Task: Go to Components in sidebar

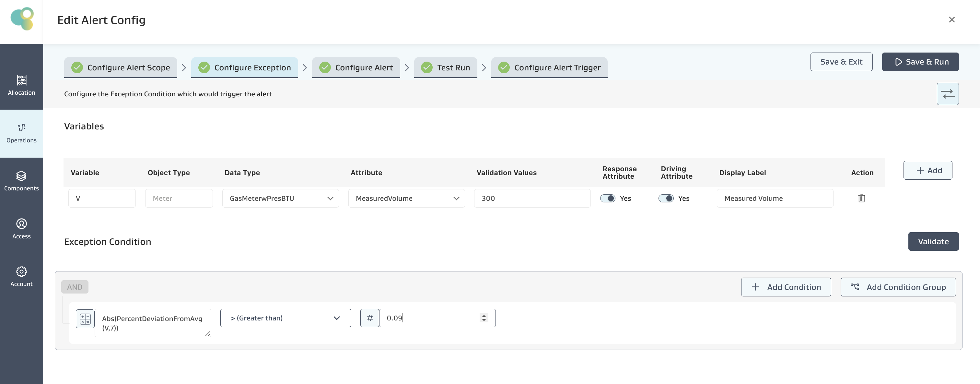Action: coord(21,181)
